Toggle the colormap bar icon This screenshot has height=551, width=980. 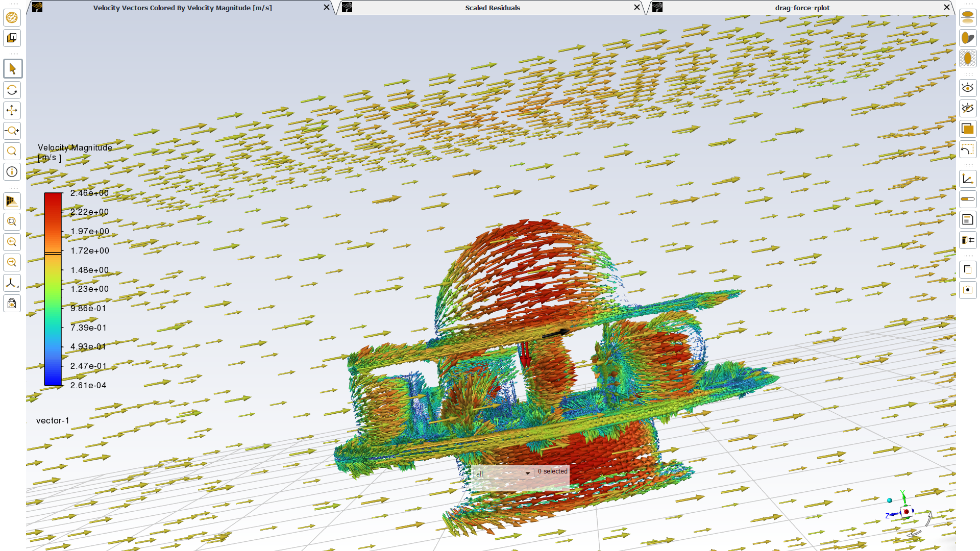[x=967, y=199]
